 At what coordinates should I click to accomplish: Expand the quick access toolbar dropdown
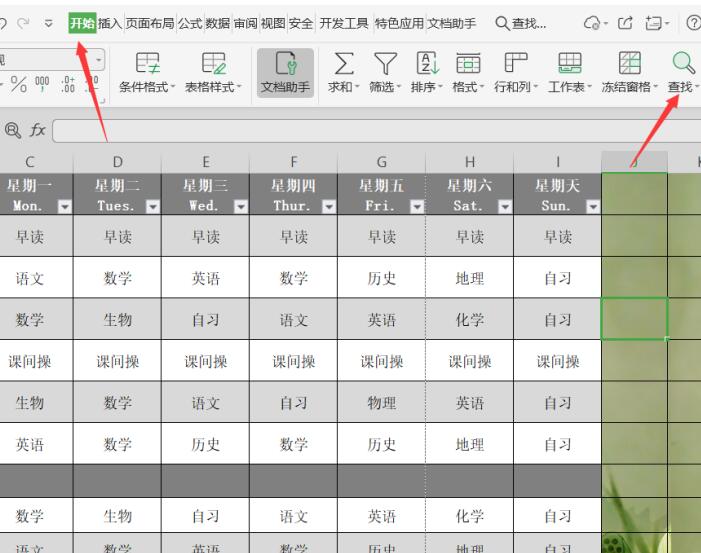tap(48, 23)
